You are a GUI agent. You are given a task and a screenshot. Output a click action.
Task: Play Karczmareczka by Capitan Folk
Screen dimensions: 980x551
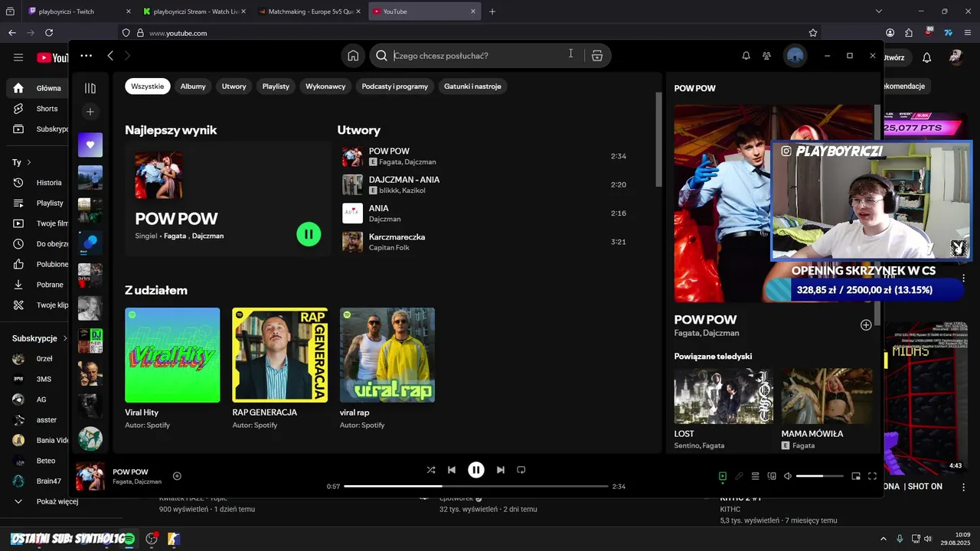pos(484,242)
